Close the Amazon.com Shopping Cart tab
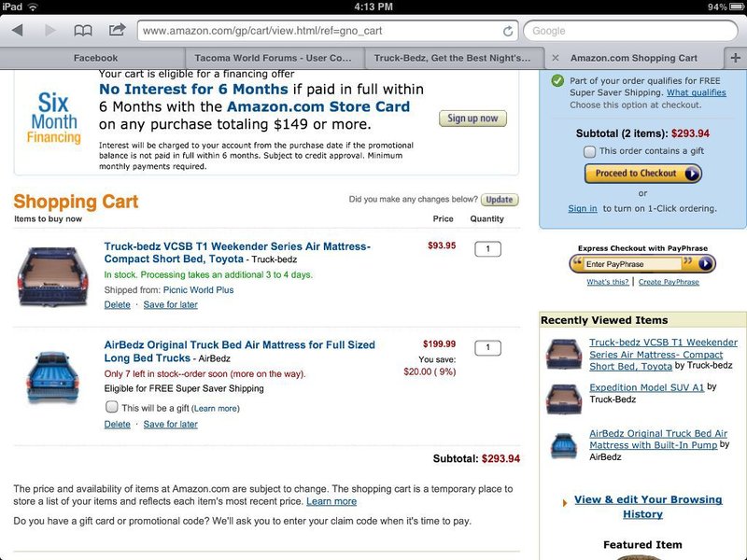This screenshot has height=560, width=747. point(555,58)
